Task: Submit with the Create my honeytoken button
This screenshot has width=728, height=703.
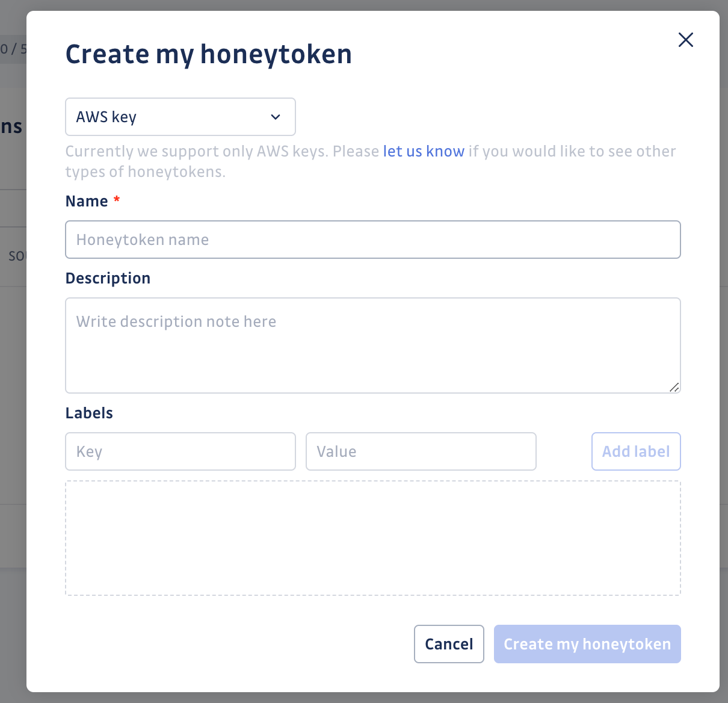Action: point(587,644)
